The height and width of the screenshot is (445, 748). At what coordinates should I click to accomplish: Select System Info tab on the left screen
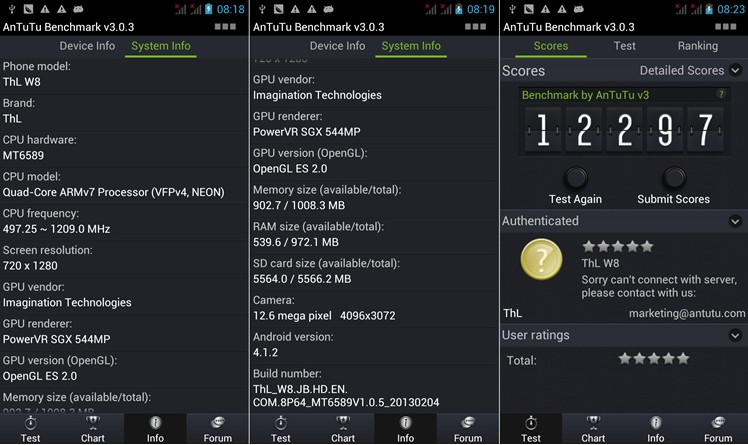pyautogui.click(x=161, y=46)
